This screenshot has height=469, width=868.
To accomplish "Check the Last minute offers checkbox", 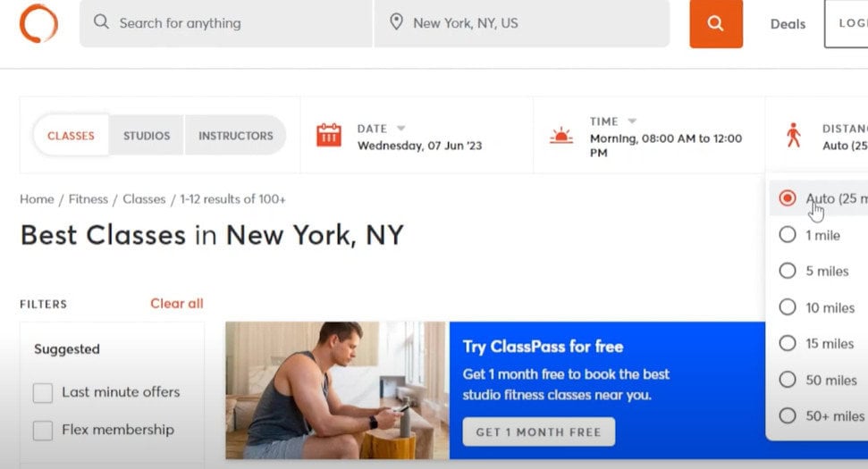I will coord(43,393).
